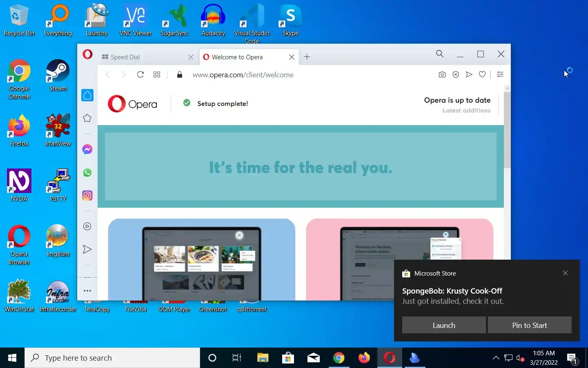Open the Home icon in Opera sidebar
This screenshot has height=368, width=588.
(x=87, y=95)
